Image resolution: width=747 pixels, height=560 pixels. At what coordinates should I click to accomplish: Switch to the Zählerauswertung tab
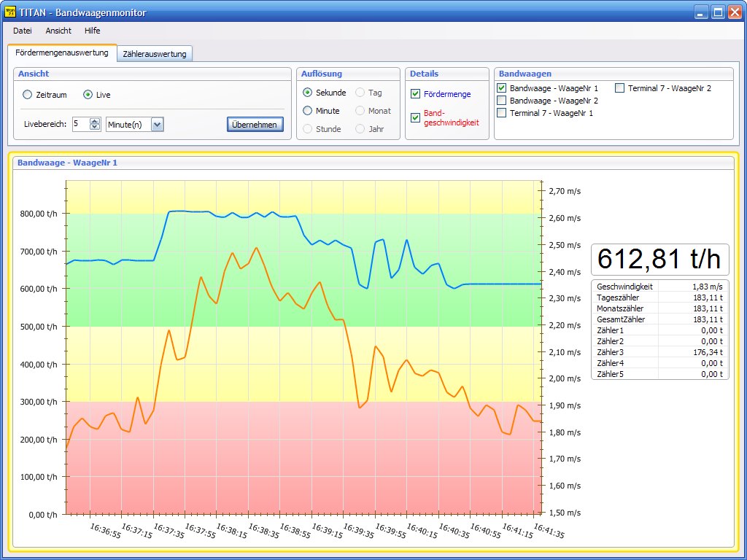(x=155, y=54)
